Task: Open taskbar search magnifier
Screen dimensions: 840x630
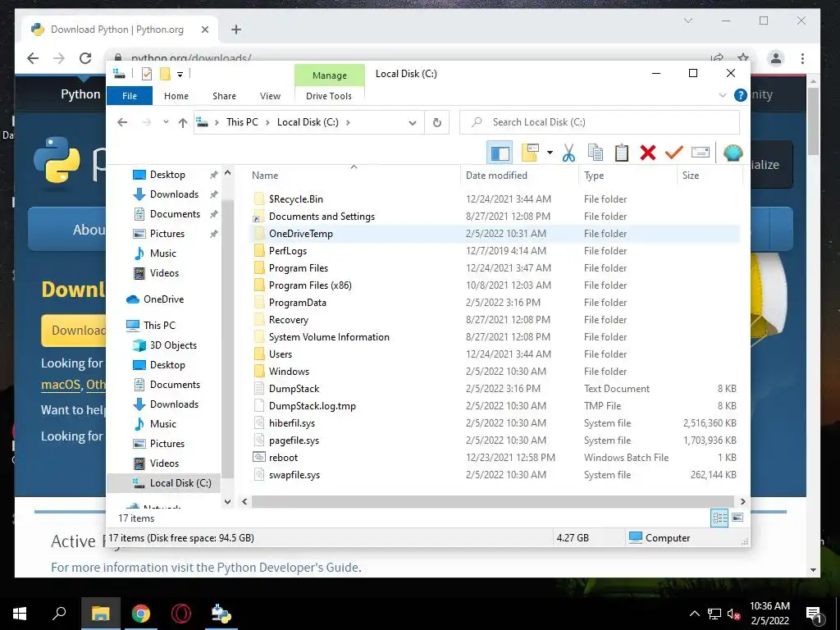Action: (x=59, y=613)
